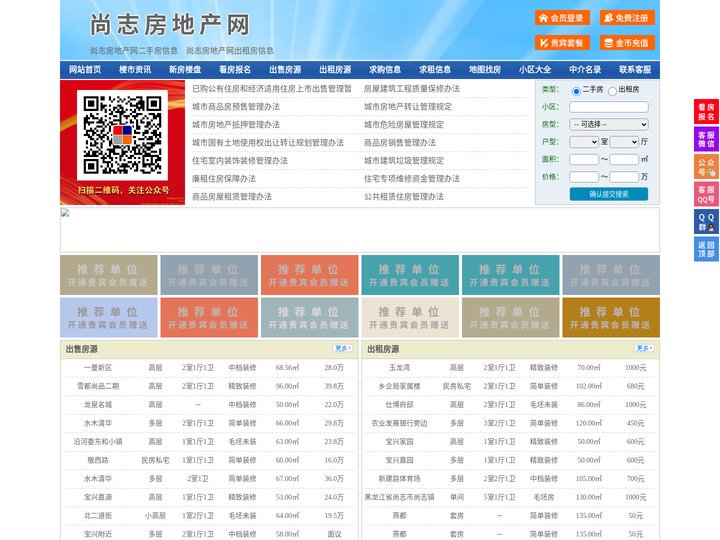Click the minimum 面积 input field

[x=584, y=159]
